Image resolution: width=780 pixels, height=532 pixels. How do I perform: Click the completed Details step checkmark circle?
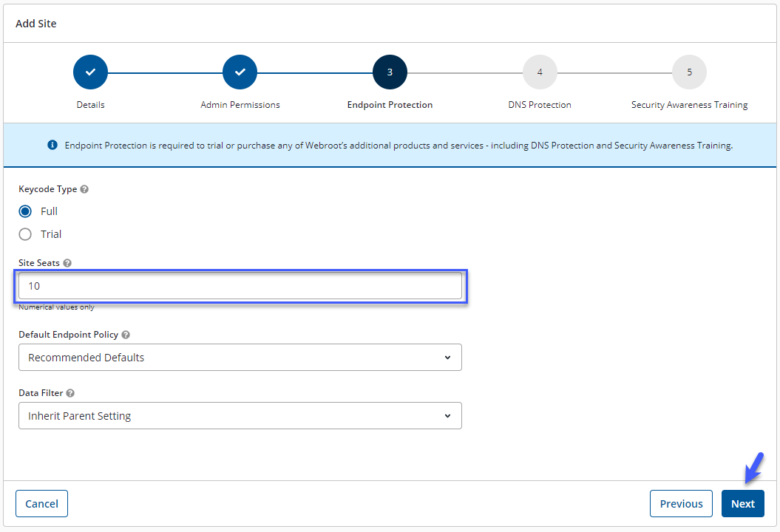tap(90, 72)
